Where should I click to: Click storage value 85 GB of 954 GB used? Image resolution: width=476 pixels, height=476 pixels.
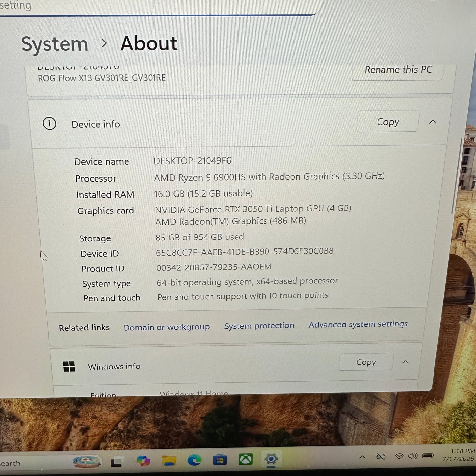coord(200,237)
